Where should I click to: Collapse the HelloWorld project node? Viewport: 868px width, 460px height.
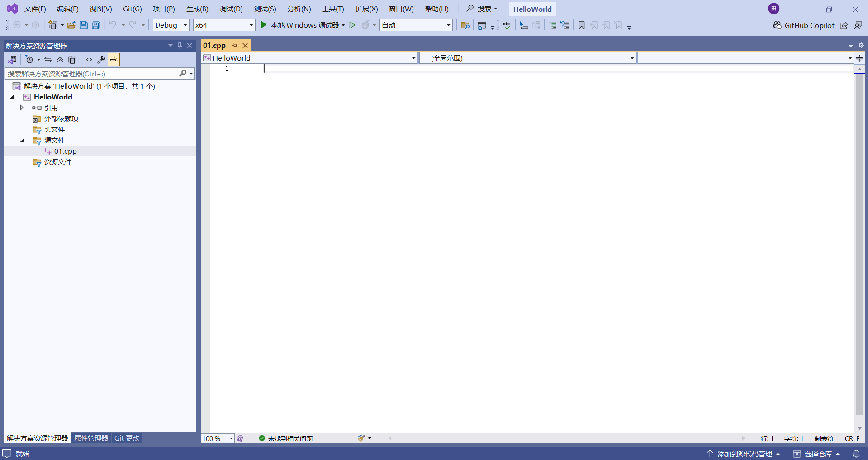coord(12,97)
